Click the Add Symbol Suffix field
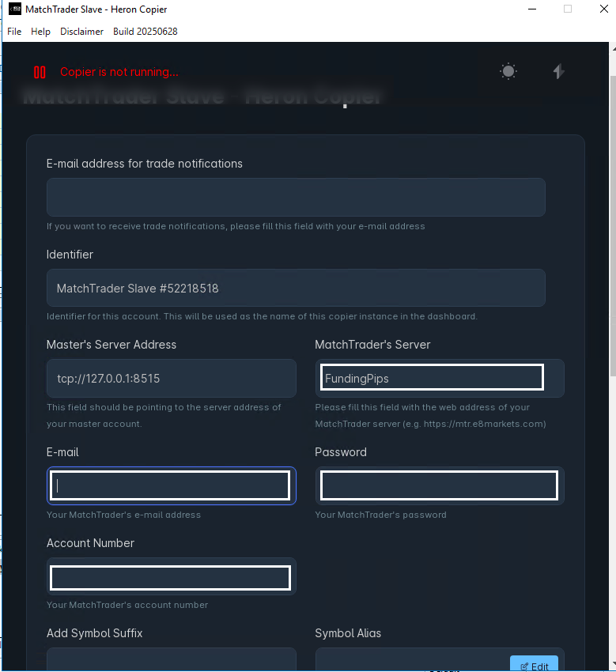 pyautogui.click(x=171, y=659)
